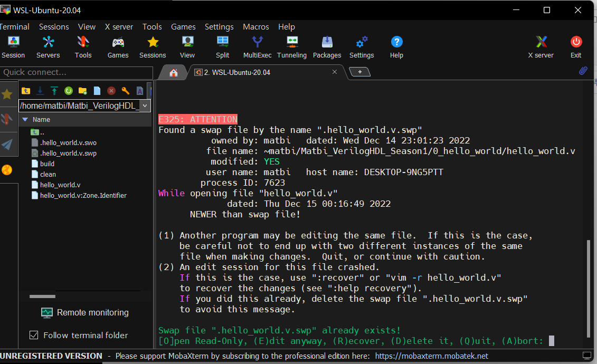
Task: Select hello_world.v in file list
Action: [x=60, y=185]
